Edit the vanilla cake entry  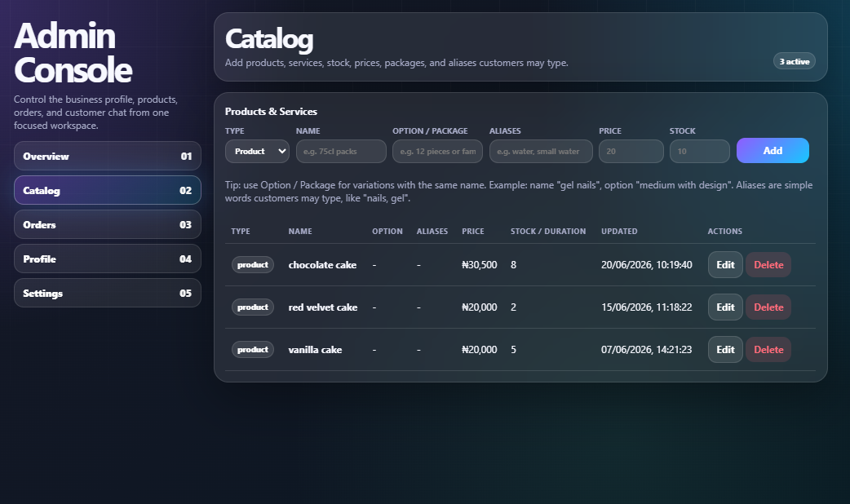[x=725, y=350]
